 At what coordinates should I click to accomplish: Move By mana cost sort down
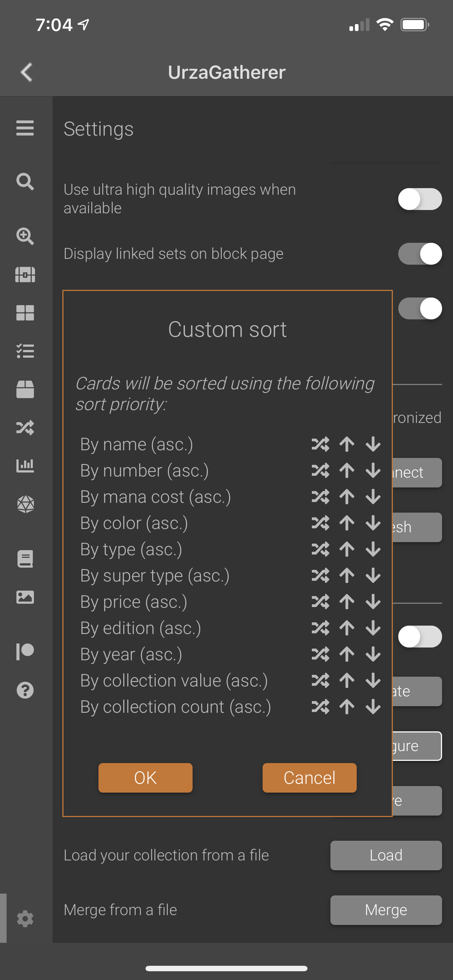point(373,497)
